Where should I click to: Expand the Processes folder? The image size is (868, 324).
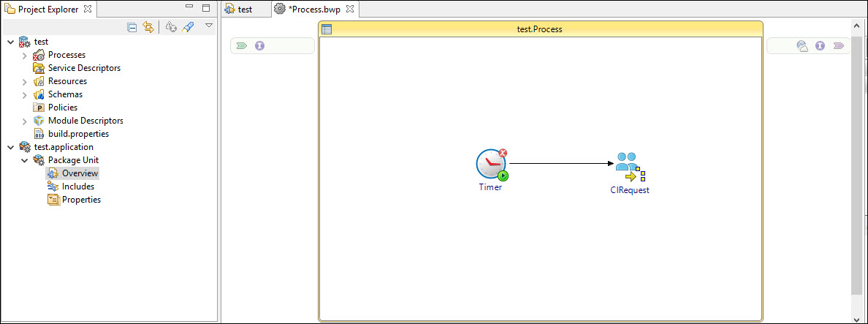tap(24, 56)
